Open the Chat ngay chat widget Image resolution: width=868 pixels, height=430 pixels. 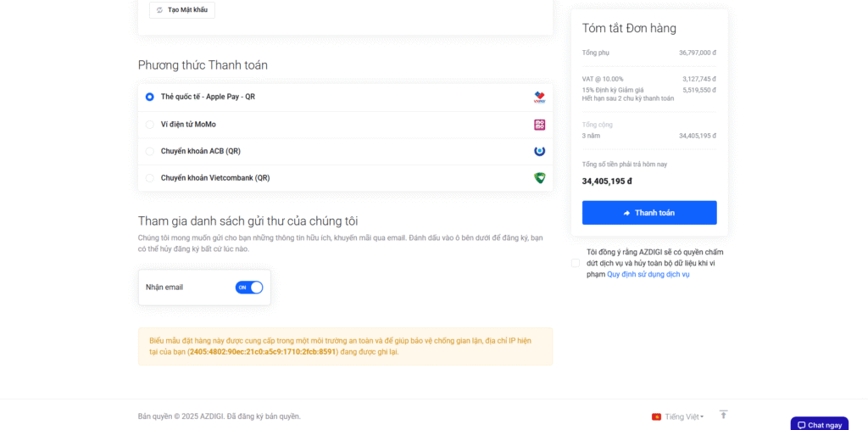tap(819, 424)
